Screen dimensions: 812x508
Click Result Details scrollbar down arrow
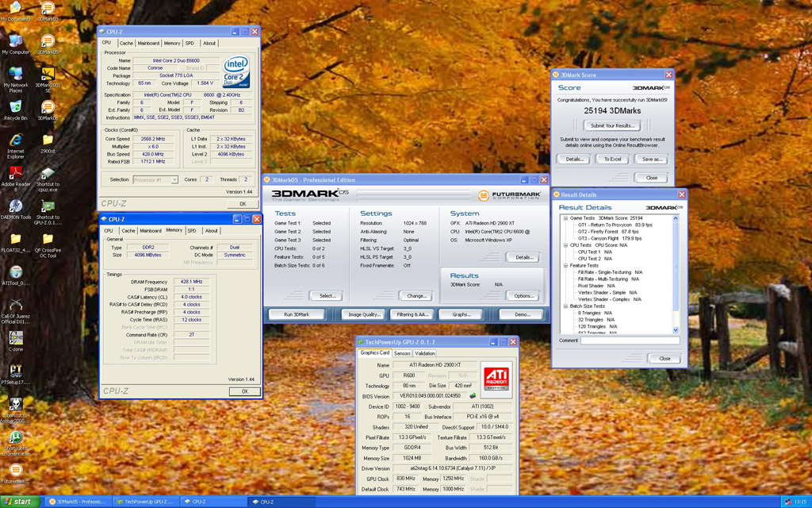pos(676,330)
